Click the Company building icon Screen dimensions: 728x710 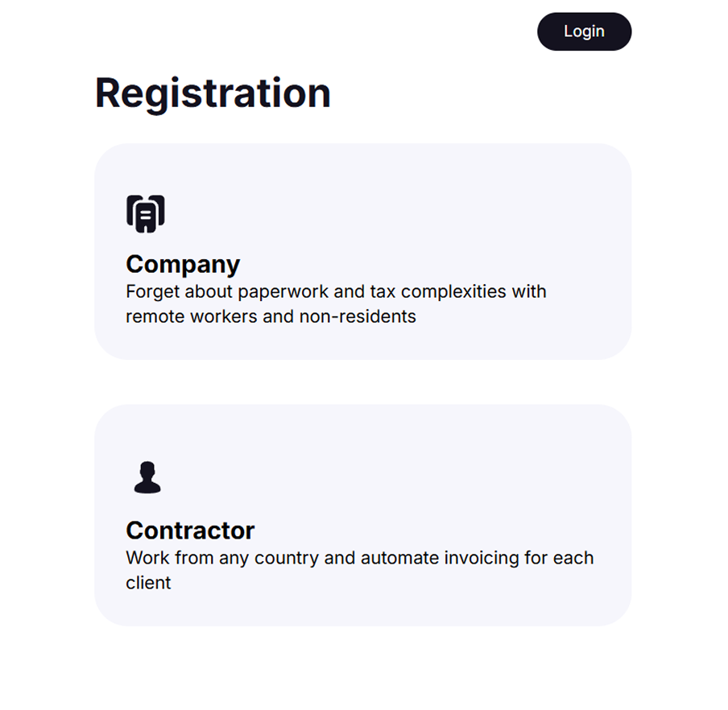[146, 213]
